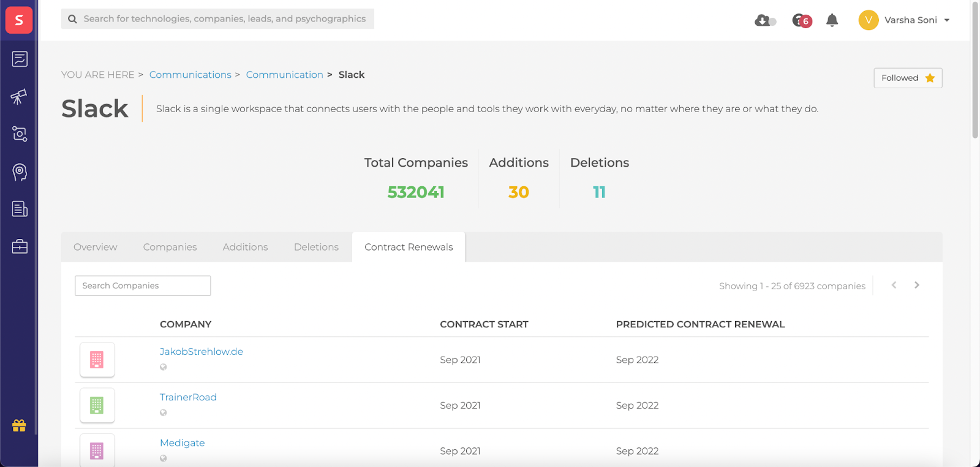980x467 pixels.
Task: Click the Additions count 30
Action: click(519, 192)
